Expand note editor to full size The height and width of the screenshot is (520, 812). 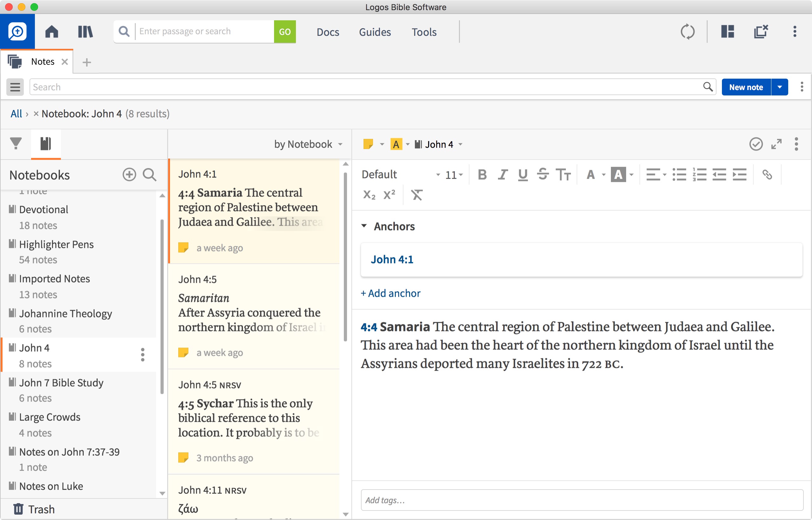(x=776, y=144)
